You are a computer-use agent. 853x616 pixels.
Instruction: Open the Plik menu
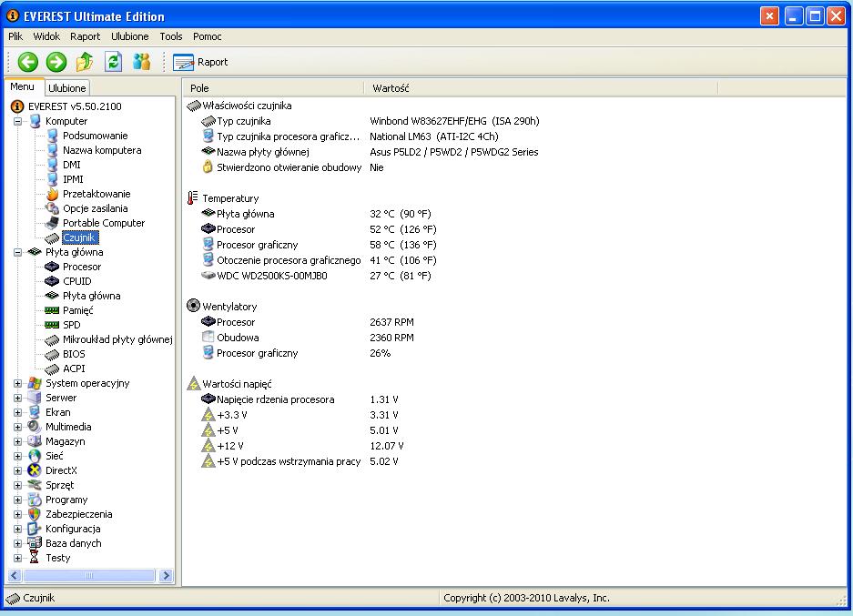coord(15,36)
